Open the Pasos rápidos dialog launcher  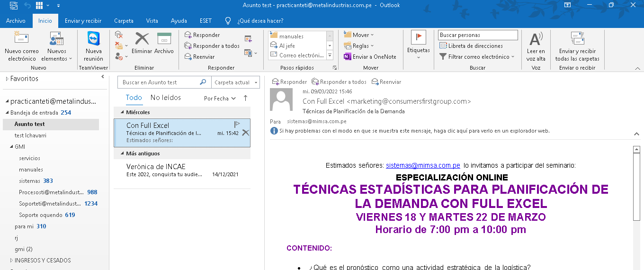click(x=334, y=68)
